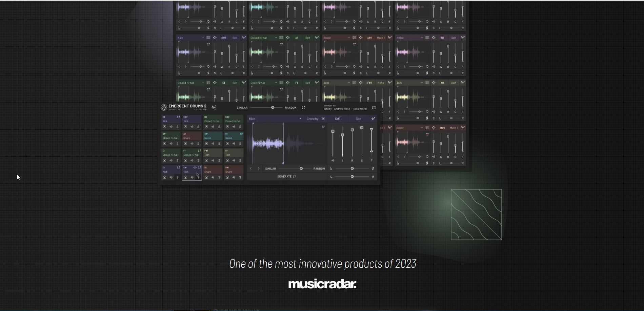Click the regenerate icon on B1 Noise pad
644x311 pixels.
tap(241, 134)
